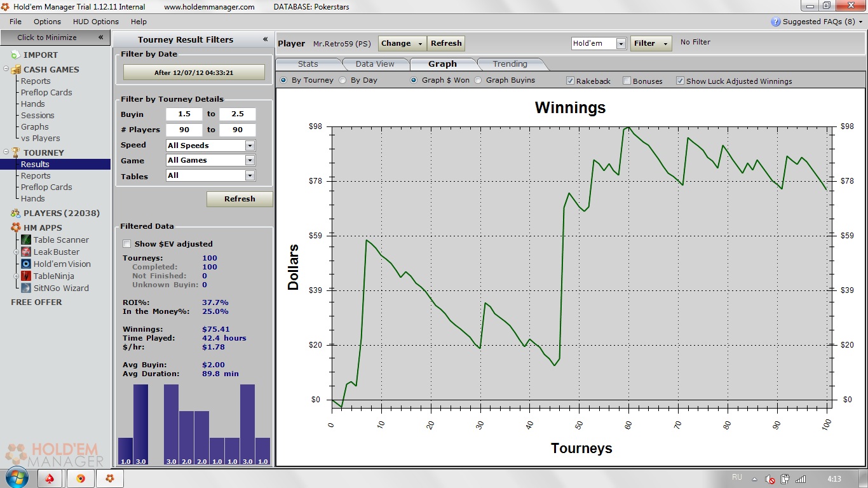The height and width of the screenshot is (488, 868).
Task: Open vs Players in sidebar
Action: 40,139
